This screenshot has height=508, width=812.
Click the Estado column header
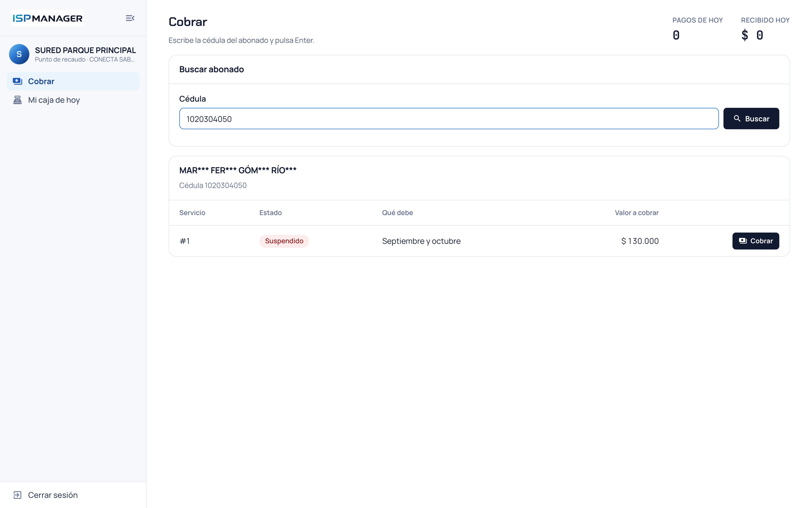(x=270, y=213)
